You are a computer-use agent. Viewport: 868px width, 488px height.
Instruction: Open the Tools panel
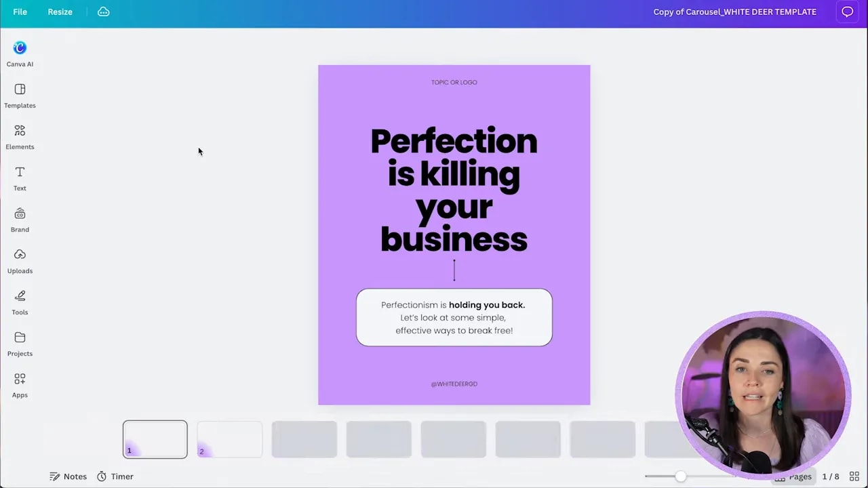pyautogui.click(x=20, y=302)
